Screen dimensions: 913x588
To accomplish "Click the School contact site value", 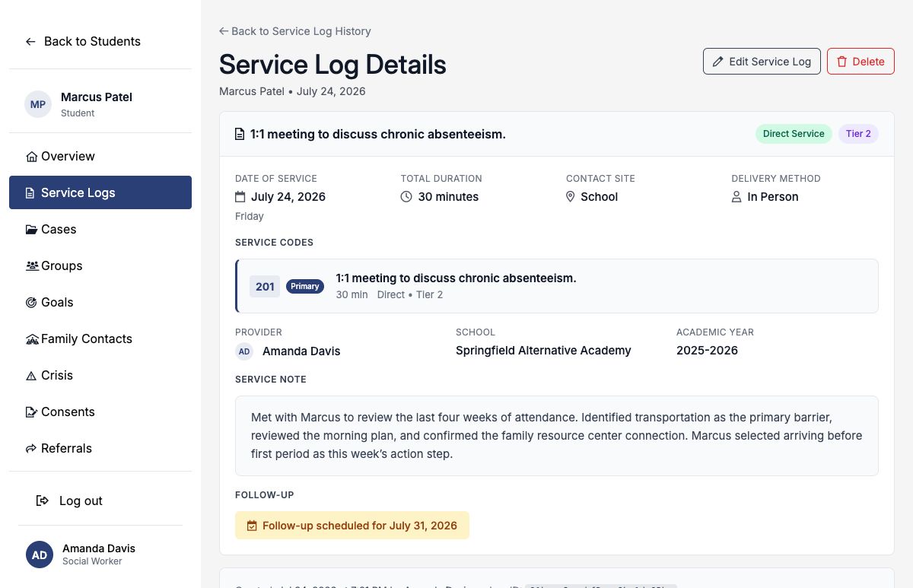I will point(600,197).
